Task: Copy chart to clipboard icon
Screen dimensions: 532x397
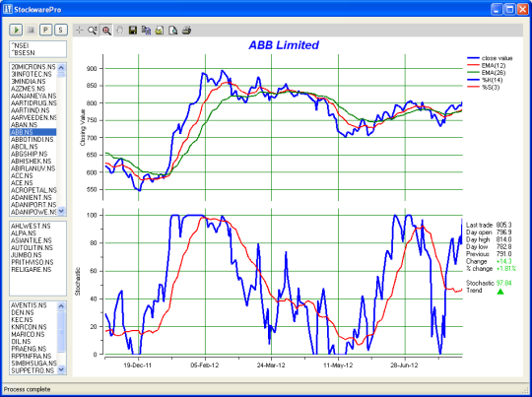Action: pos(146,31)
